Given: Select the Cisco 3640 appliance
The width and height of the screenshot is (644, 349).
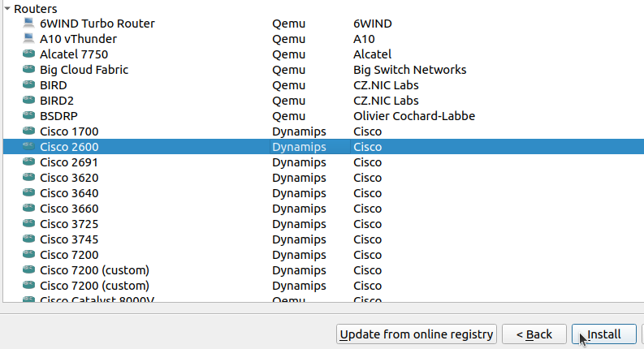Looking at the screenshot, I should (69, 193).
